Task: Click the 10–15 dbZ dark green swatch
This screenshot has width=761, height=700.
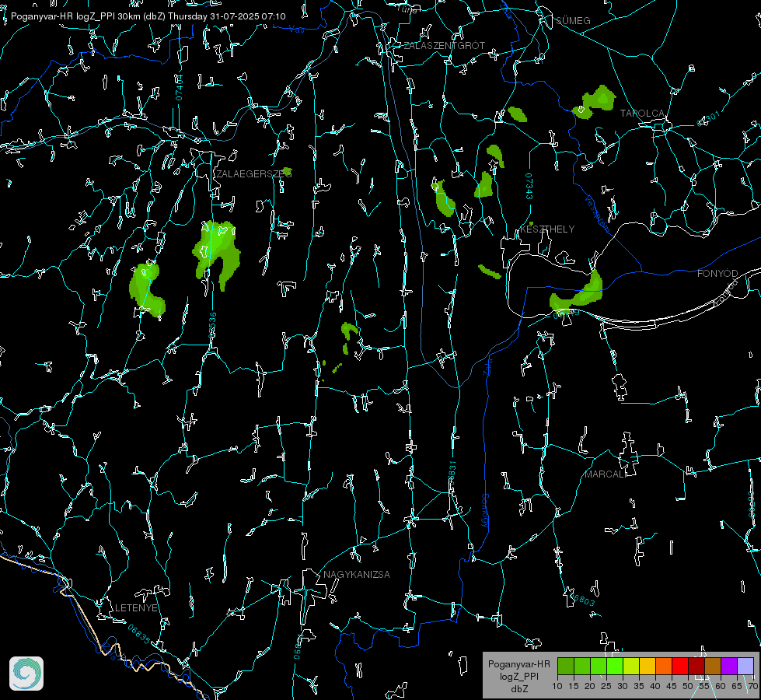Action: (x=566, y=667)
